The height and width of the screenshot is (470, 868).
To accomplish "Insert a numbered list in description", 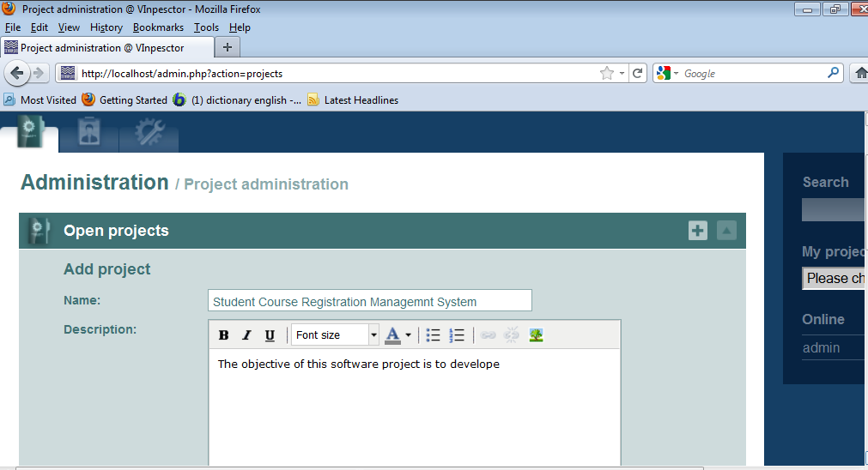I will (x=457, y=335).
